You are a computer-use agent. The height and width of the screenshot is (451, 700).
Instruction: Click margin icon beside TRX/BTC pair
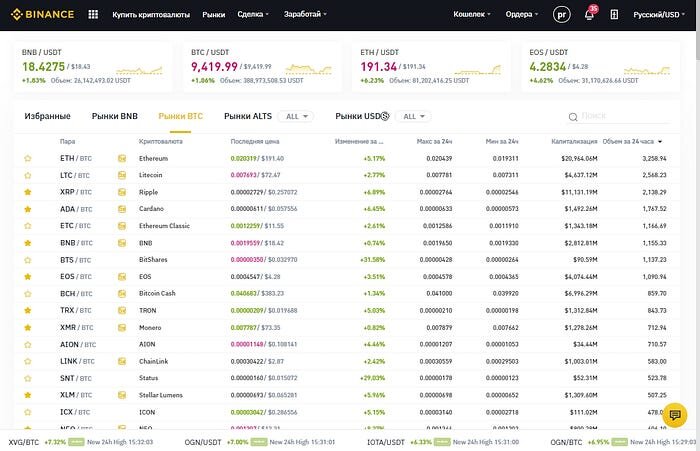coord(122,310)
